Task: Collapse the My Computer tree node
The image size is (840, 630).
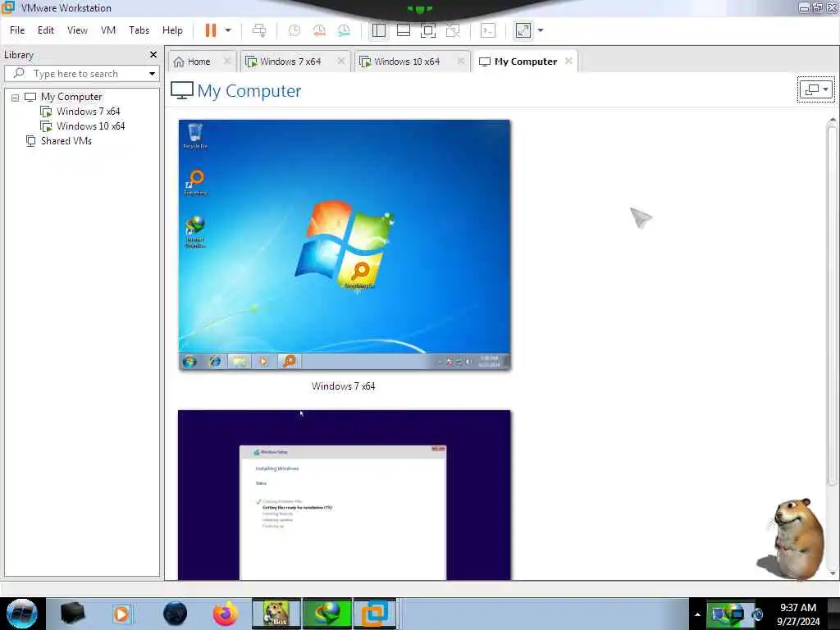Action: tap(15, 98)
